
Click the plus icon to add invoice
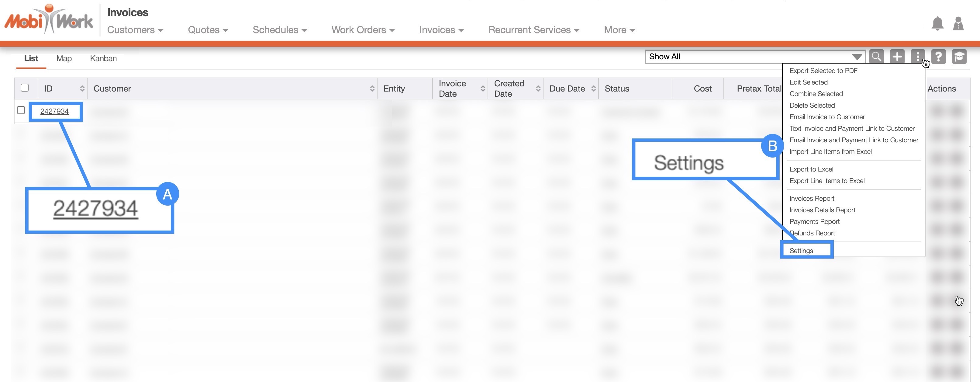click(x=897, y=57)
